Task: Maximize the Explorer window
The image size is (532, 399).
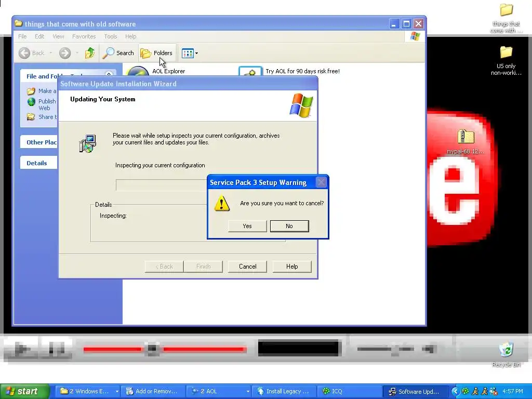Action: click(406, 24)
